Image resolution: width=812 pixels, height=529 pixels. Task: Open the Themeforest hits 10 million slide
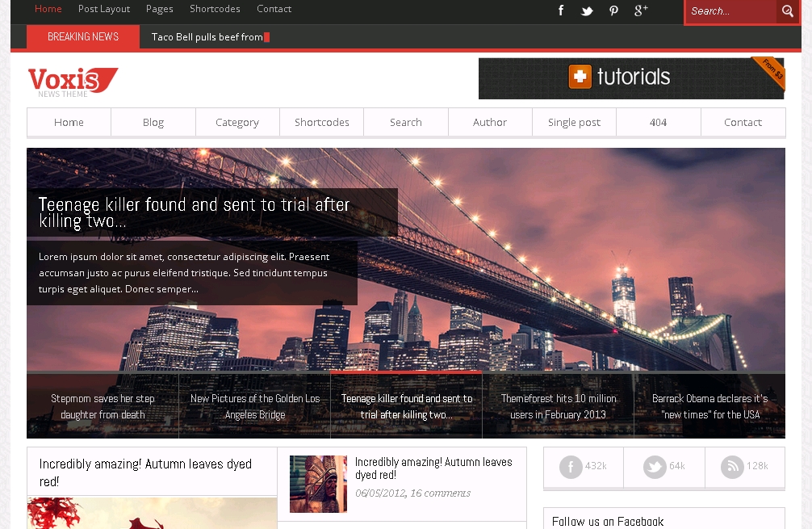[558, 406]
